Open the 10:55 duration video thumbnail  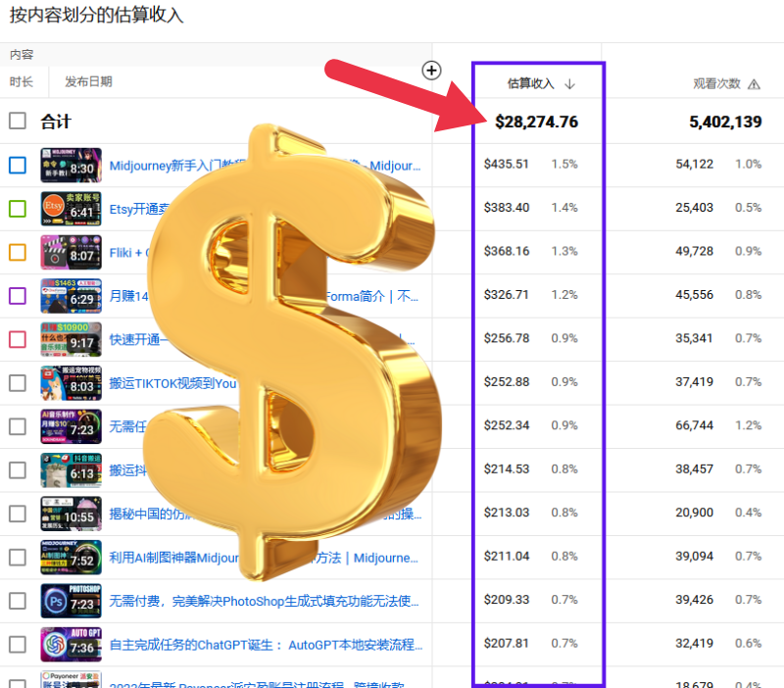[x=71, y=513]
